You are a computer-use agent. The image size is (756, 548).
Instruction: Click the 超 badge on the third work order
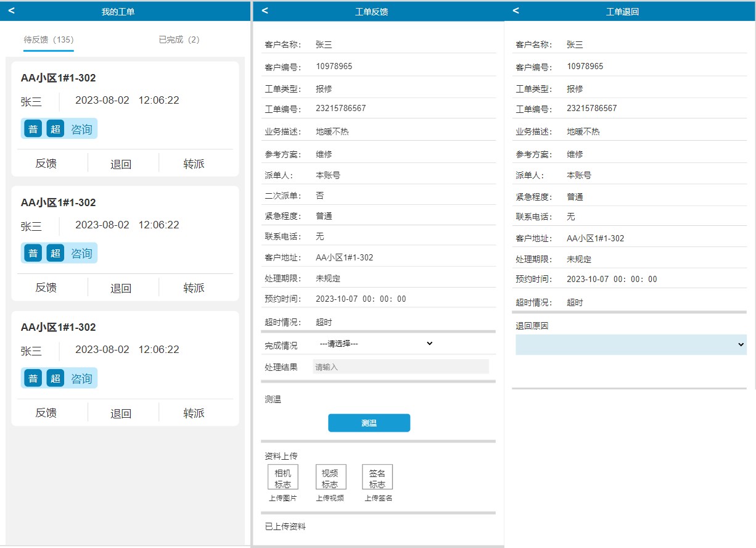tap(55, 378)
